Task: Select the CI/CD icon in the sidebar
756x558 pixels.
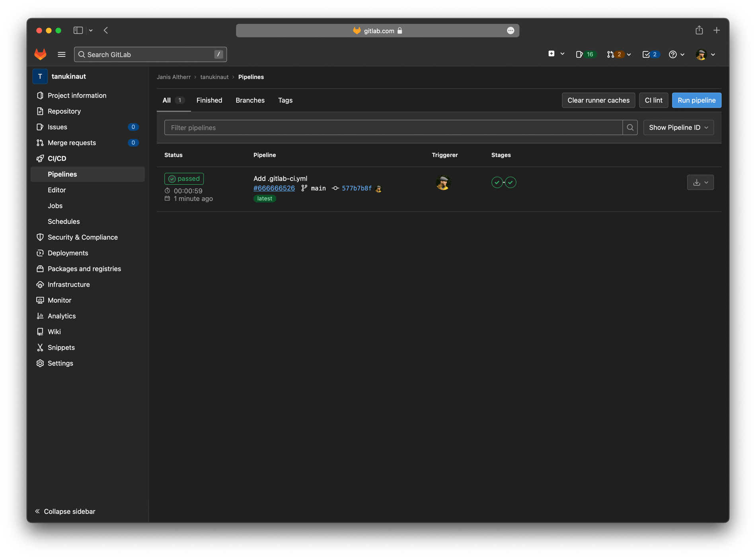Action: point(40,158)
